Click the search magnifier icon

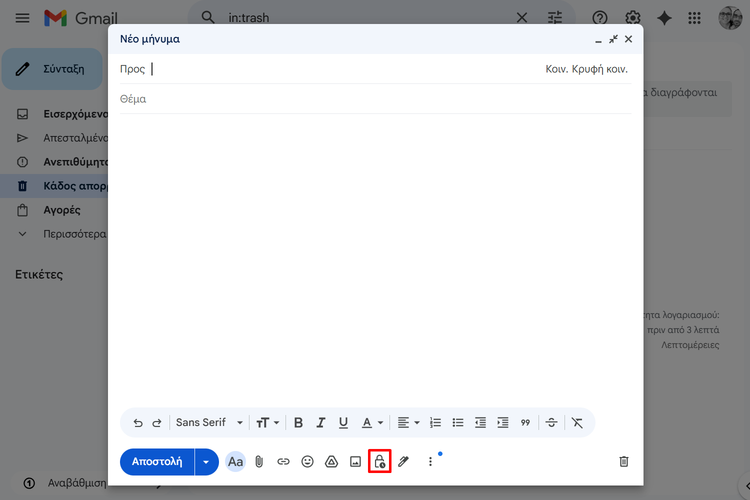208,18
